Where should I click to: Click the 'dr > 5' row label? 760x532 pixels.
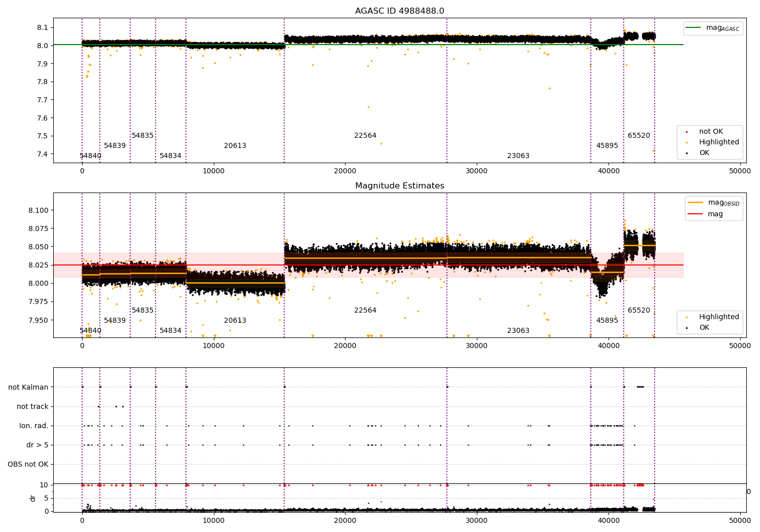tap(37, 445)
